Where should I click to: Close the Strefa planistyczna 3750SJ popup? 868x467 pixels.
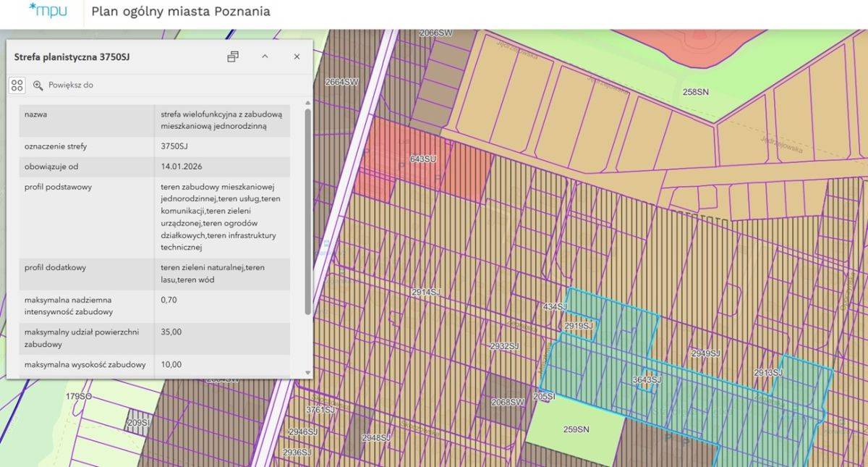297,56
